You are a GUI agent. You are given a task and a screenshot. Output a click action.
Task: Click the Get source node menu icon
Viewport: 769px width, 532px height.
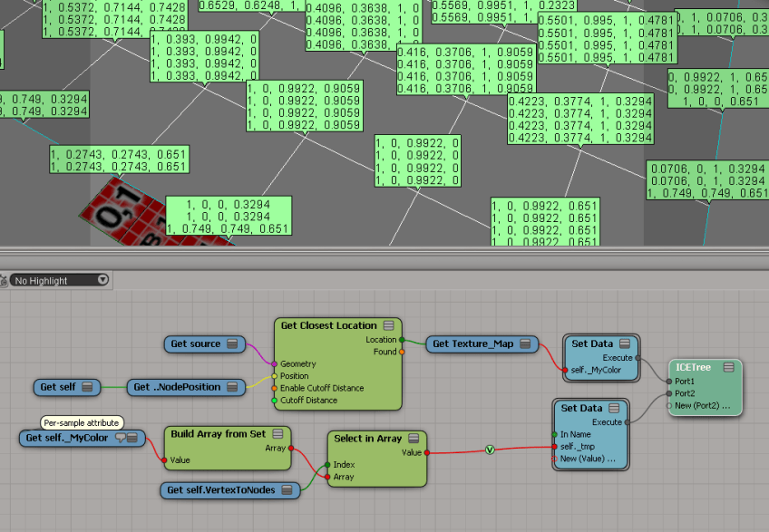coord(232,343)
